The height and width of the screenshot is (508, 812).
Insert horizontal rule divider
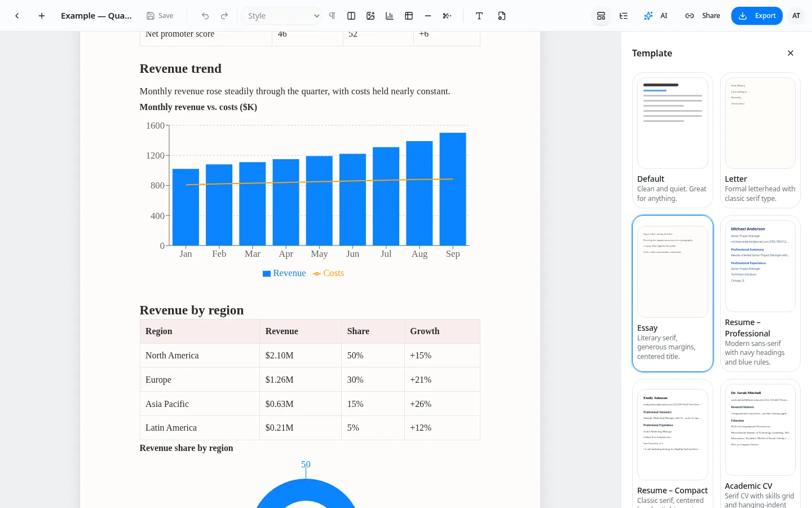pyautogui.click(x=428, y=16)
